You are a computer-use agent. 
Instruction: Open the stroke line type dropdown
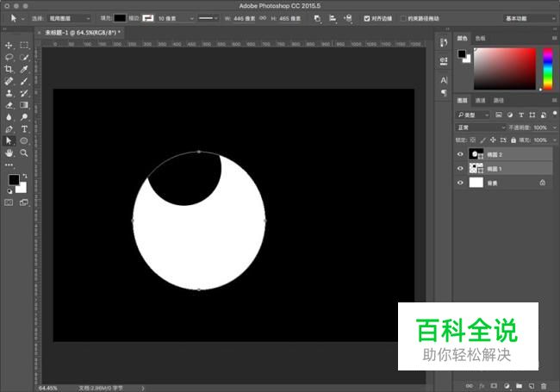208,18
